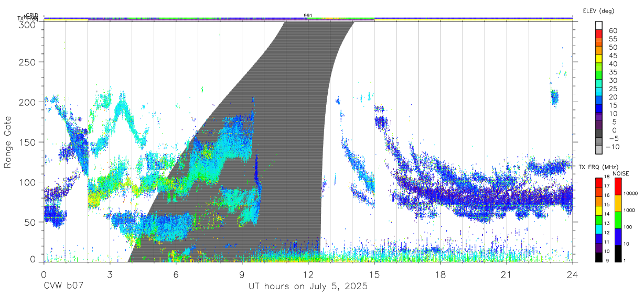Screen dimensions: 644x297
Task: Click the "24" hour tick label on the time axis
Action: click(x=573, y=274)
